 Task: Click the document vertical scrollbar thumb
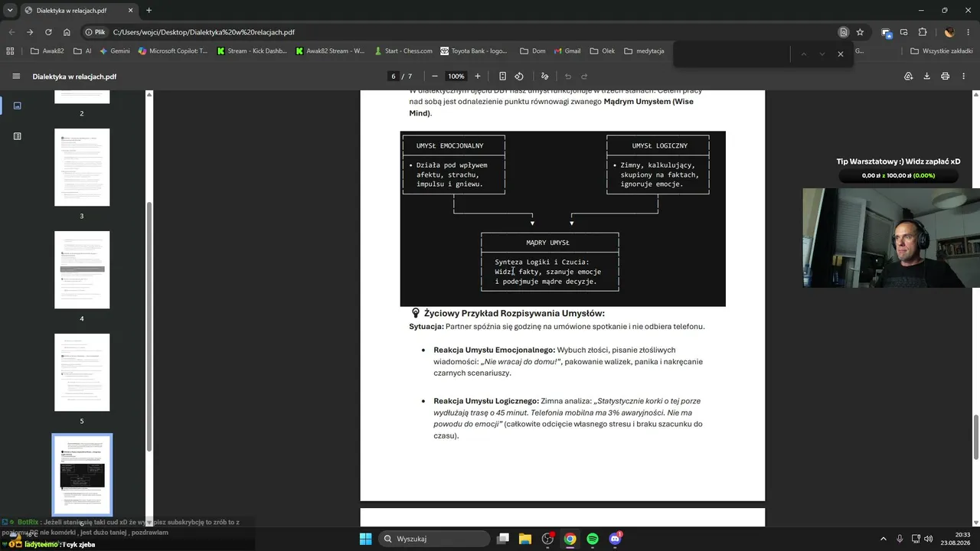tap(976, 436)
